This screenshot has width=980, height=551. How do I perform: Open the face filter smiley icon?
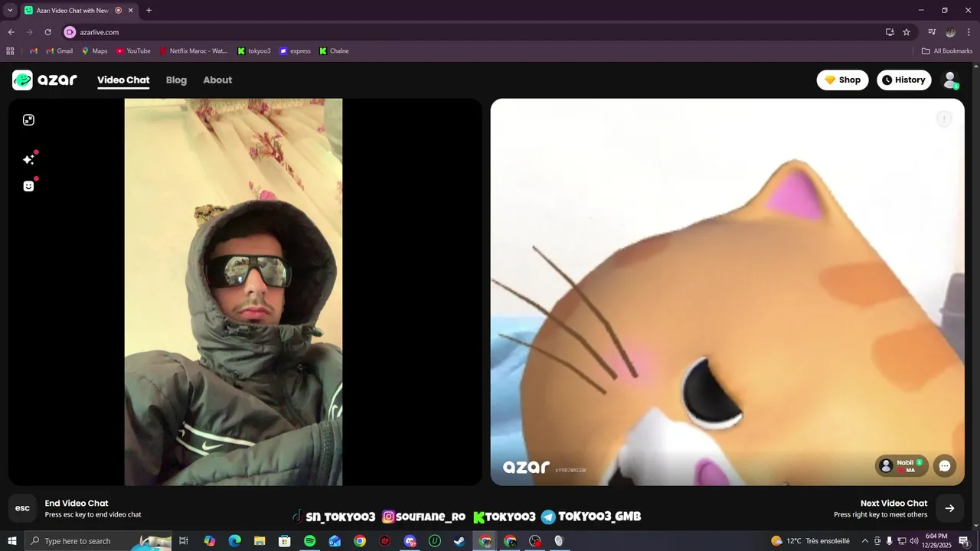tap(28, 186)
